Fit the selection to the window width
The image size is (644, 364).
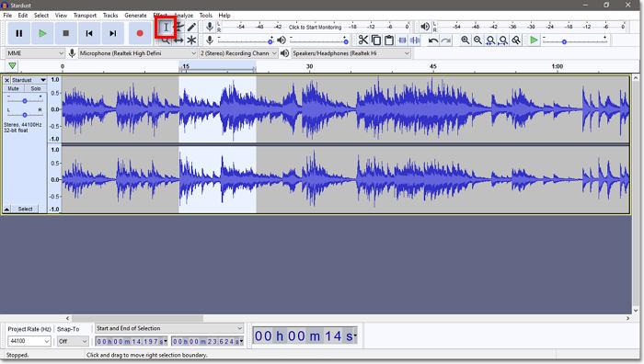pyautogui.click(x=490, y=40)
